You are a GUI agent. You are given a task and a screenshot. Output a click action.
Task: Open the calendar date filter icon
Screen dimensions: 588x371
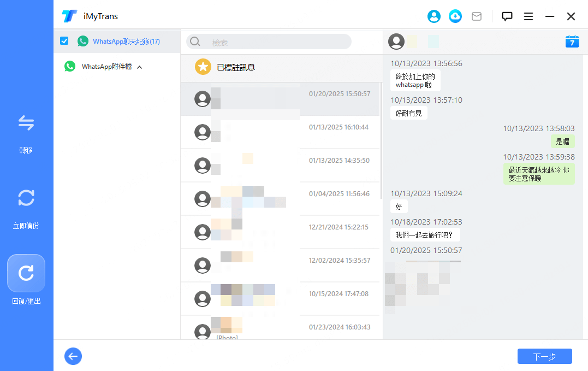click(x=572, y=42)
